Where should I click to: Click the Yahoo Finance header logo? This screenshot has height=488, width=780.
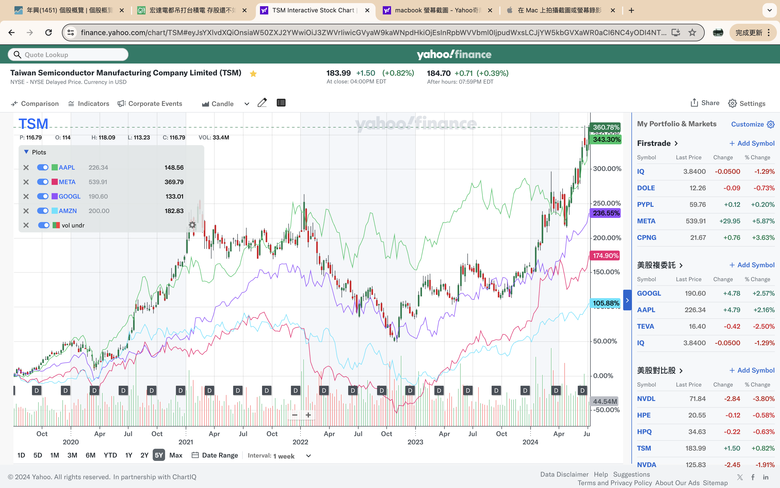pyautogui.click(x=454, y=54)
